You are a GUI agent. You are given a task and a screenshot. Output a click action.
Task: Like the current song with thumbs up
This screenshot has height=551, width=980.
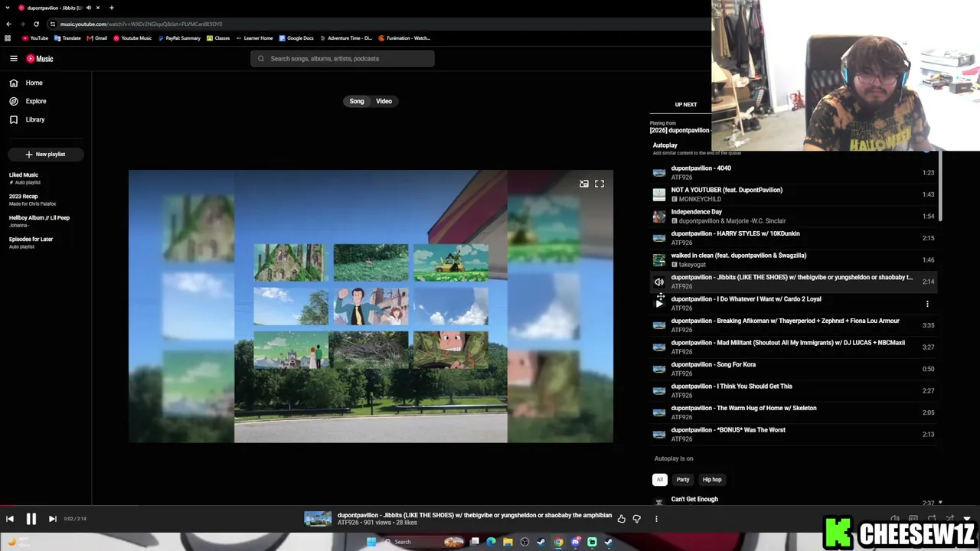click(621, 519)
